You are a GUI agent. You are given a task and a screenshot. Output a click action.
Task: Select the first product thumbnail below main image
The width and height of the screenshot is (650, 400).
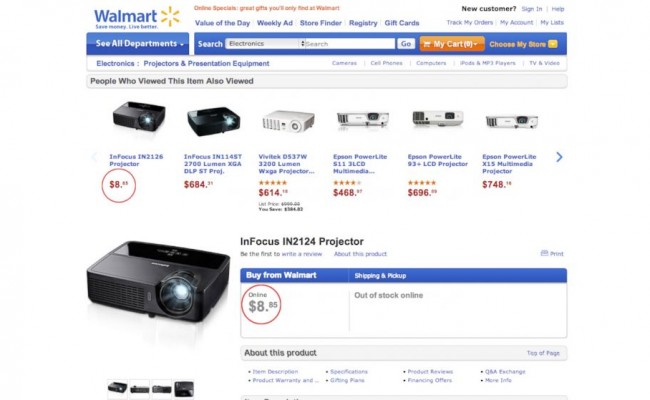tap(118, 388)
